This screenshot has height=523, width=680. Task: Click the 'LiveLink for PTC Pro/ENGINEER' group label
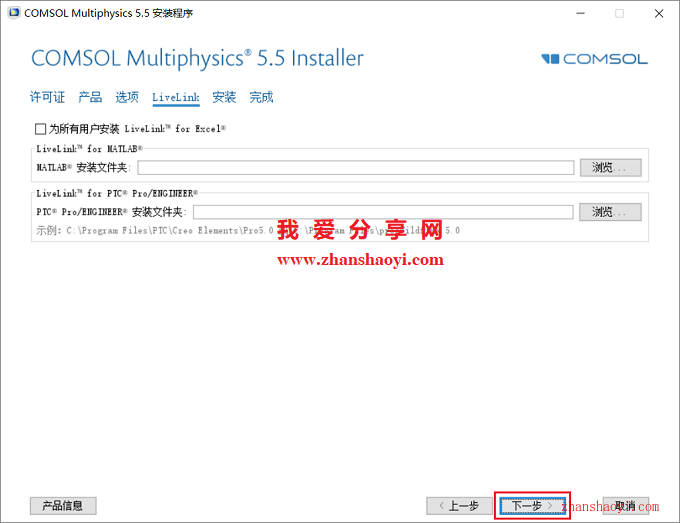(x=117, y=193)
